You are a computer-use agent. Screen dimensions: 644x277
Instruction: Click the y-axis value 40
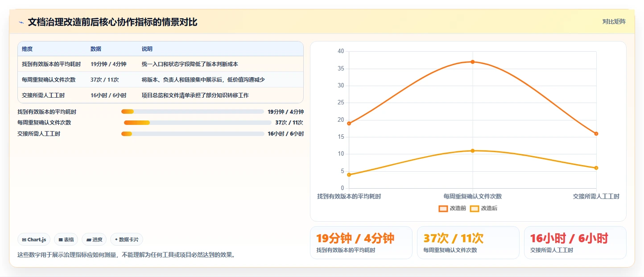tap(341, 51)
